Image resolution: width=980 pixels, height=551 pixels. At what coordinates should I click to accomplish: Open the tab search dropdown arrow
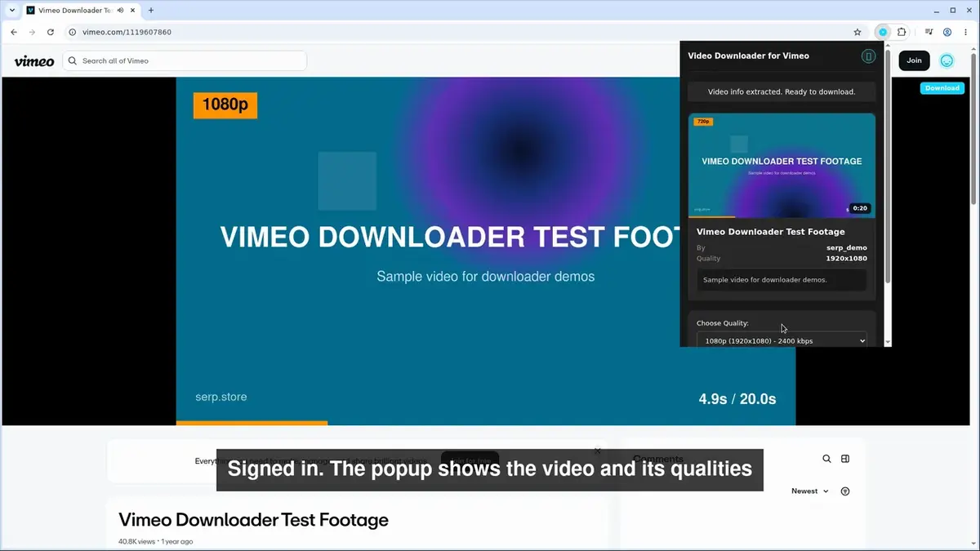coord(12,10)
